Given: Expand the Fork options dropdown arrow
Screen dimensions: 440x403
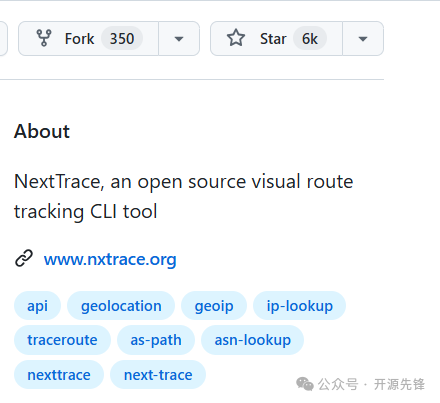Looking at the screenshot, I should [x=179, y=39].
